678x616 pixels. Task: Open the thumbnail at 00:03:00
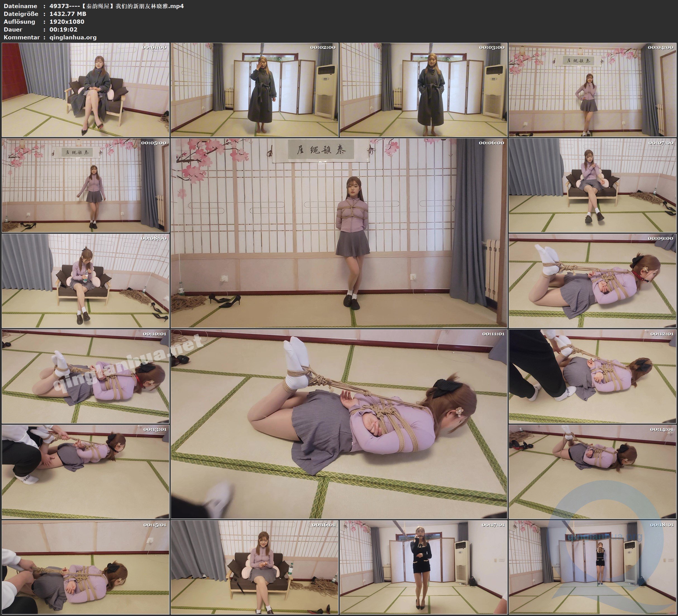pyautogui.click(x=424, y=89)
